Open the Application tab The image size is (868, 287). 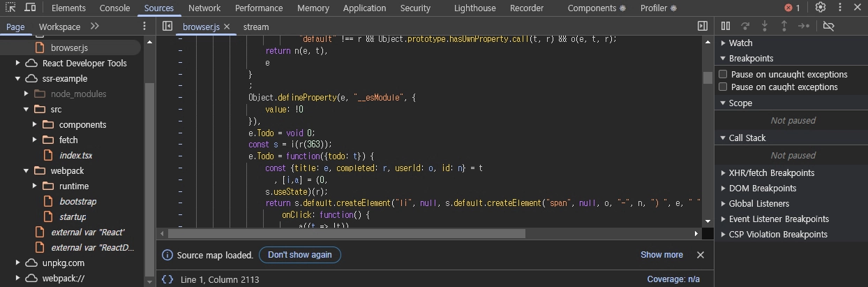[x=364, y=8]
